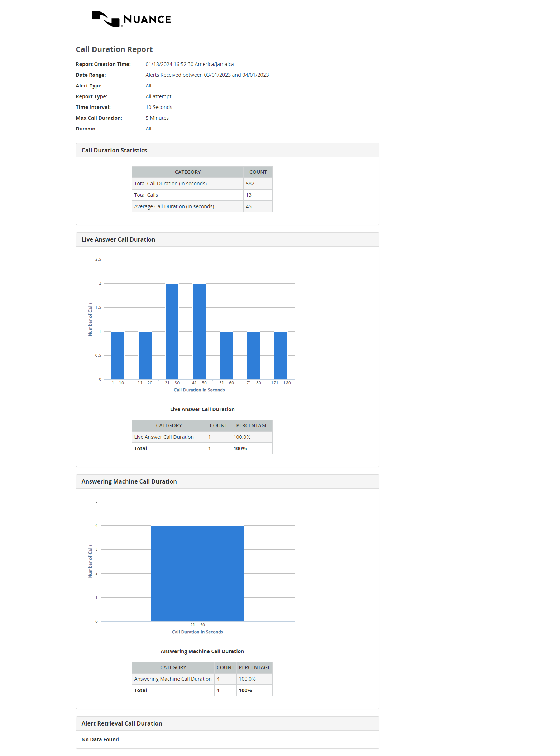Click the Live Answer Call Duration section header
Viewport: 560px width, 756px height.
click(x=118, y=239)
